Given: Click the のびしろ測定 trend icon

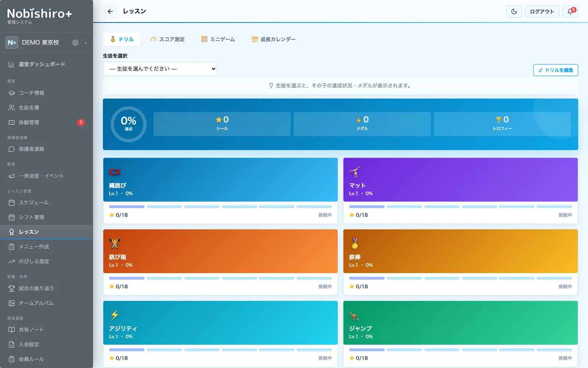Looking at the screenshot, I should [x=12, y=261].
